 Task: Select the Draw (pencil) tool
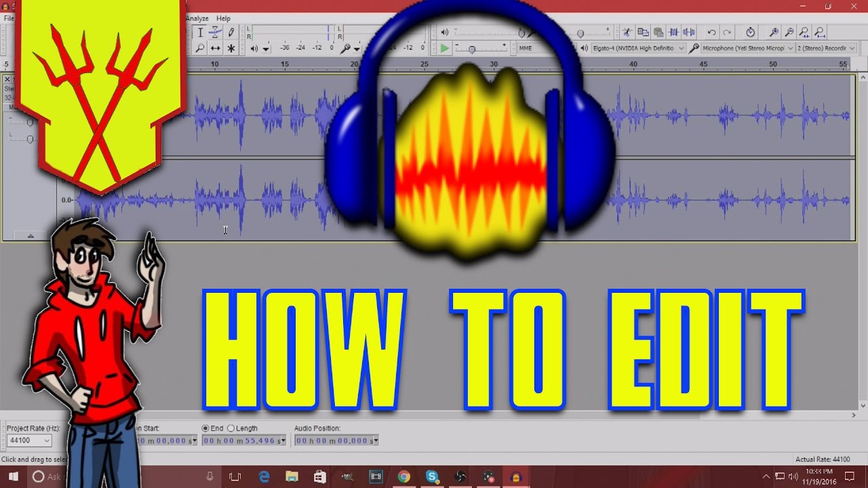[x=231, y=33]
